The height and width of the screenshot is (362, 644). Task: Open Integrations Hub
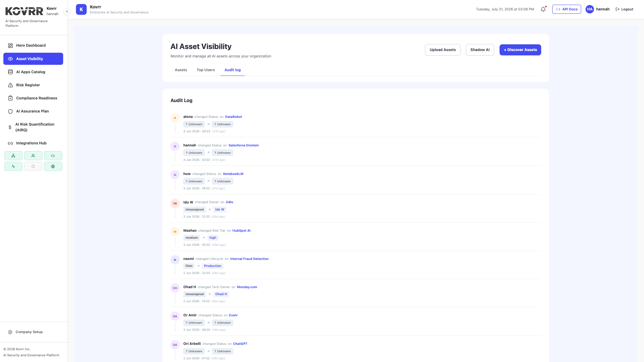(x=33, y=143)
